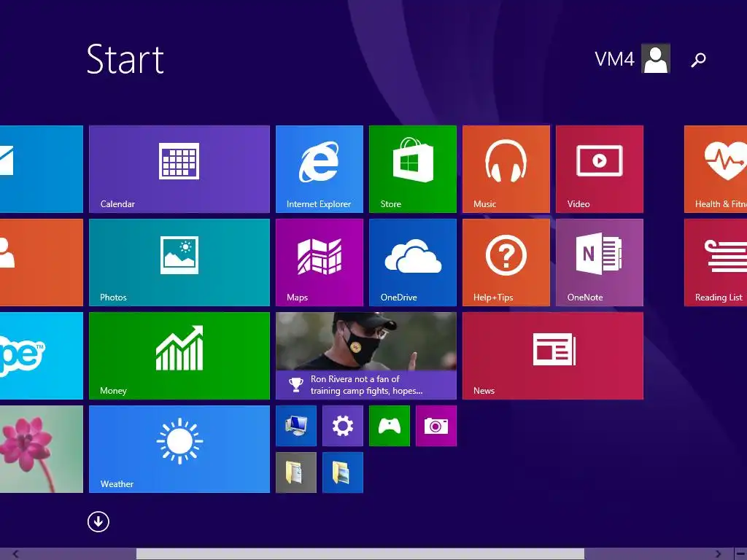Click the scrollbar right arrow
Screen dimensions: 747x560
pos(718,554)
